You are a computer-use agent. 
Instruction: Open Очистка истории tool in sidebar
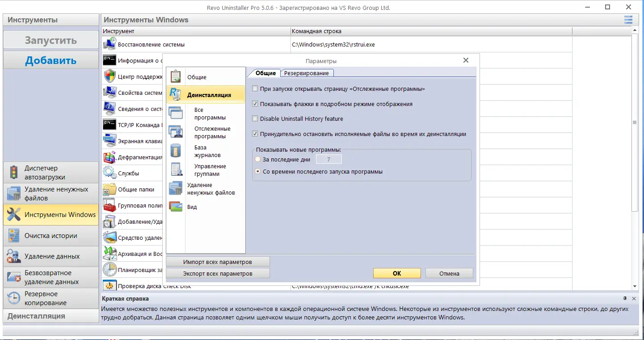click(x=51, y=236)
